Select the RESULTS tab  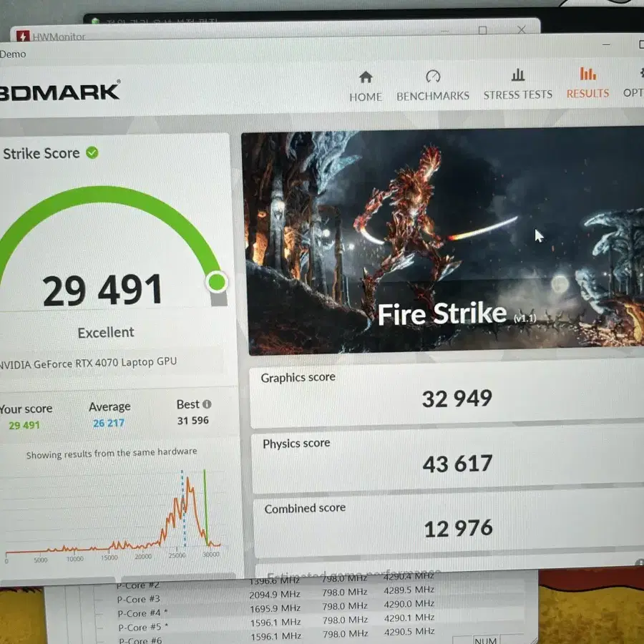click(587, 84)
